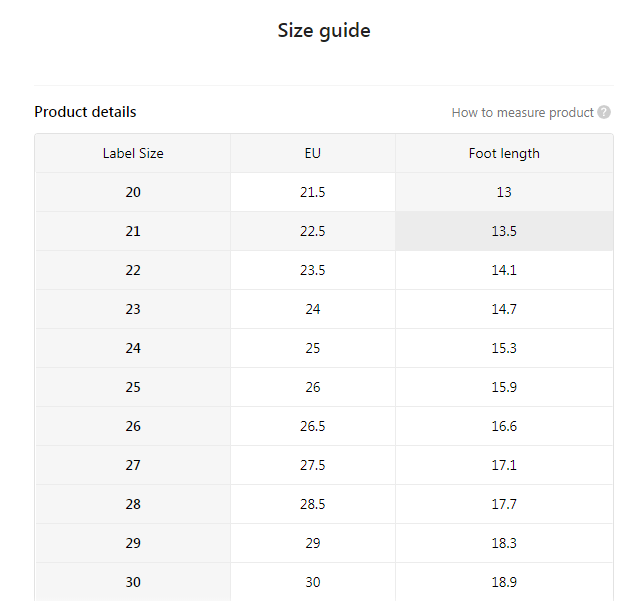Click the Foot length column header
The width and height of the screenshot is (619, 601).
pos(504,154)
